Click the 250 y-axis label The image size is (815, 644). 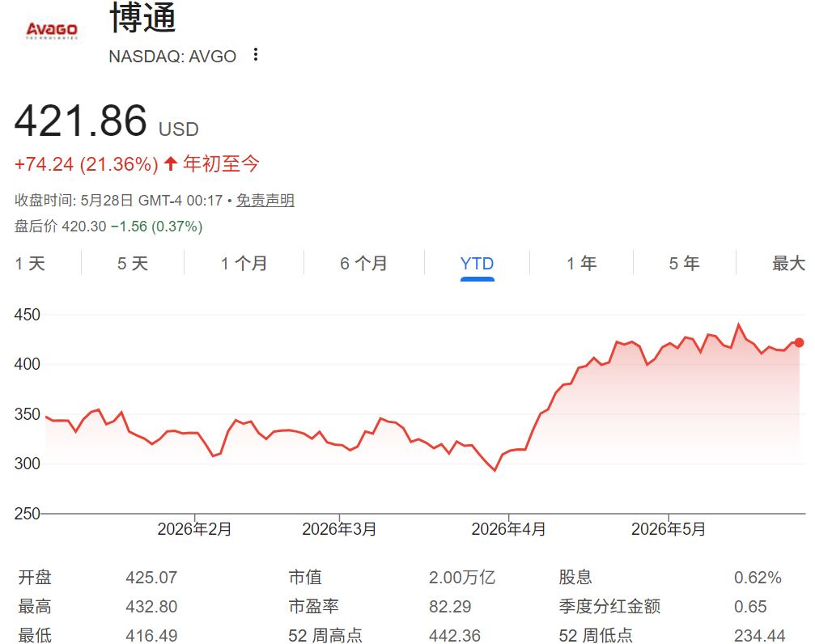[27, 514]
